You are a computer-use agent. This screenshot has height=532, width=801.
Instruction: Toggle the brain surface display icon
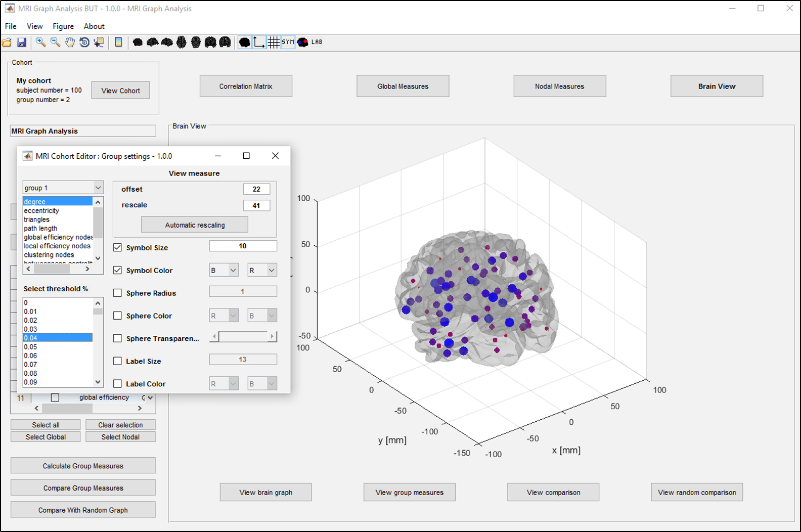click(x=245, y=42)
